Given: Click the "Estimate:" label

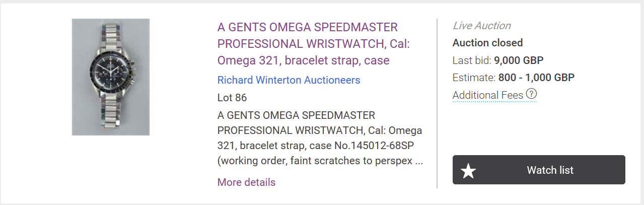Looking at the screenshot, I should click(474, 78).
